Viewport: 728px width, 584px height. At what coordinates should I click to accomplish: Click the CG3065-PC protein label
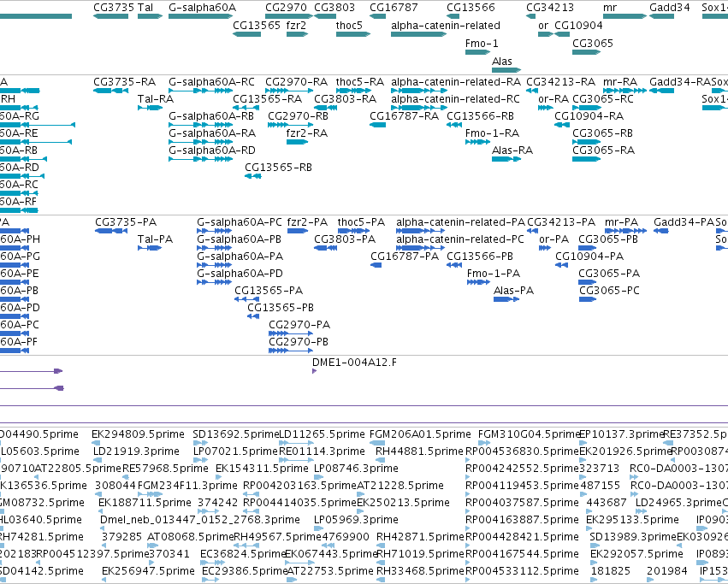pyautogui.click(x=609, y=291)
